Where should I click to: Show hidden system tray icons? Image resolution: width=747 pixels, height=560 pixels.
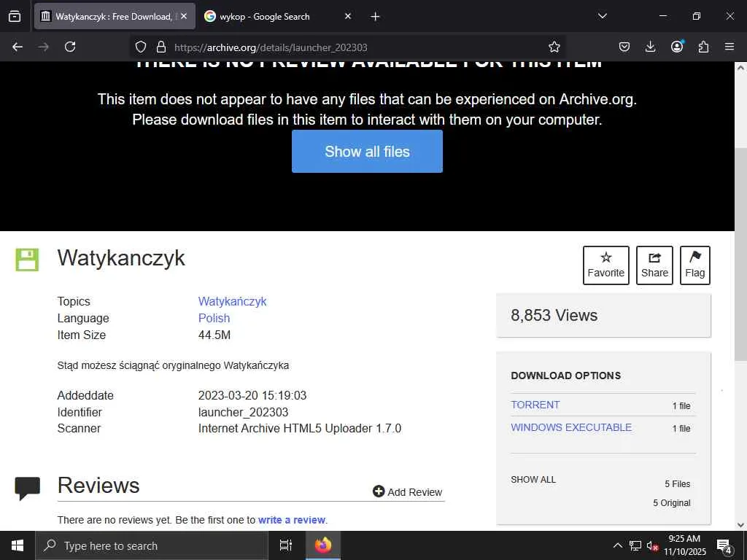[x=617, y=545]
